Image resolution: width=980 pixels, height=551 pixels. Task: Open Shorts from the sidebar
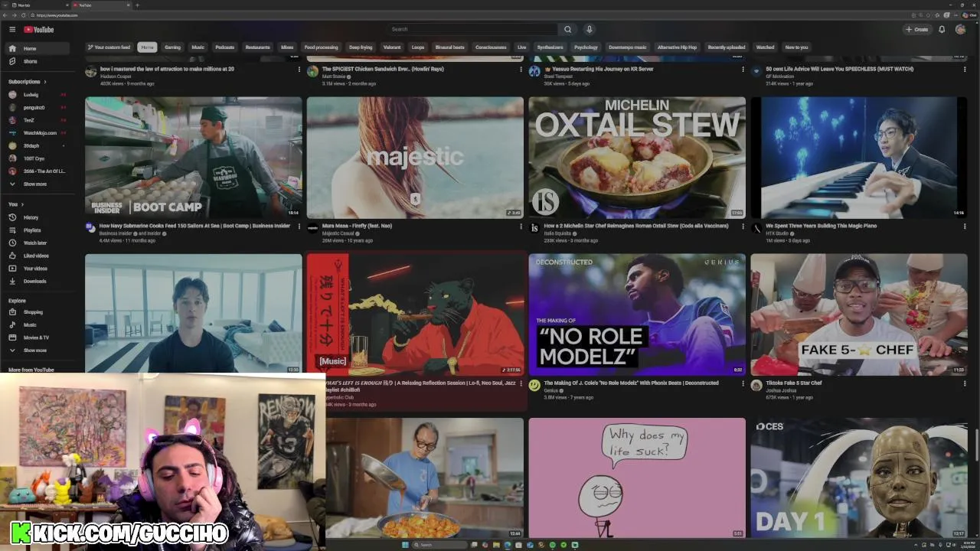[38, 61]
